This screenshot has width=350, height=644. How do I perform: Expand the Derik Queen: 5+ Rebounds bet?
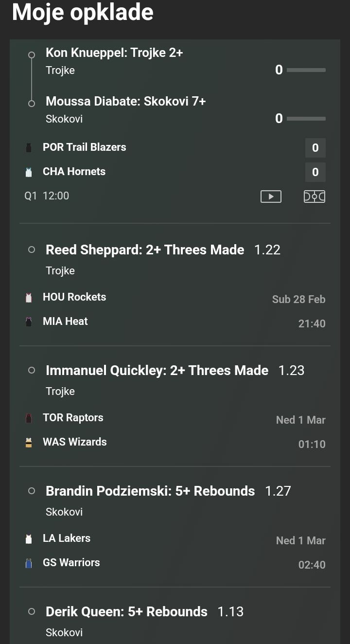(126, 611)
